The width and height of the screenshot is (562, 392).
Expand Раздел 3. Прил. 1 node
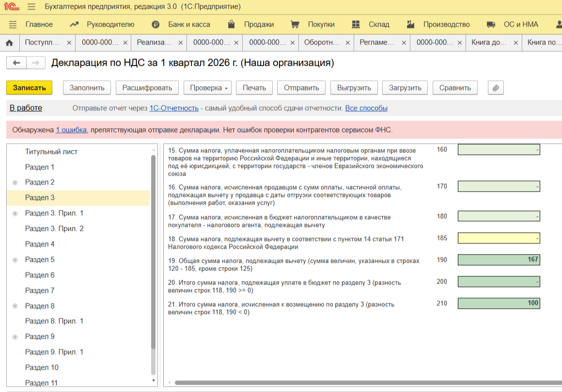[15, 213]
